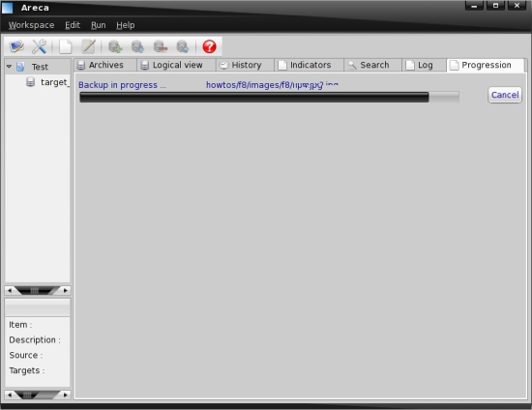Click the database icon with red minus
532x410 pixels.
click(x=161, y=46)
